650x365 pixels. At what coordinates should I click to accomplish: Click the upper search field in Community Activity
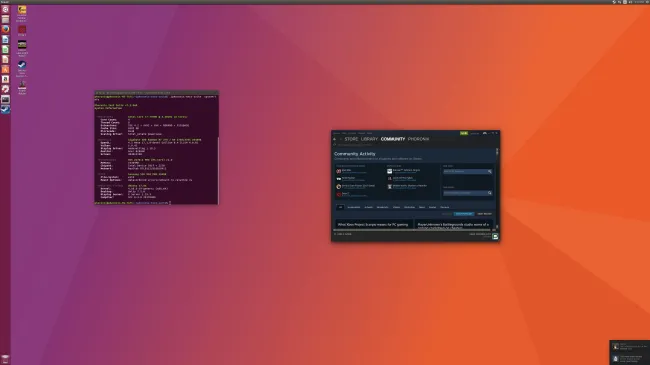[x=467, y=171]
